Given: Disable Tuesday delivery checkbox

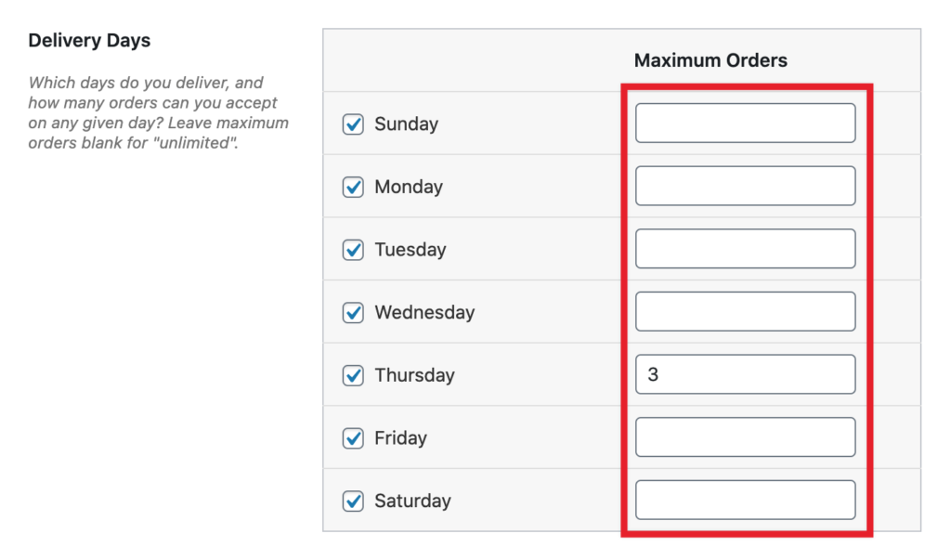Looking at the screenshot, I should (x=353, y=250).
